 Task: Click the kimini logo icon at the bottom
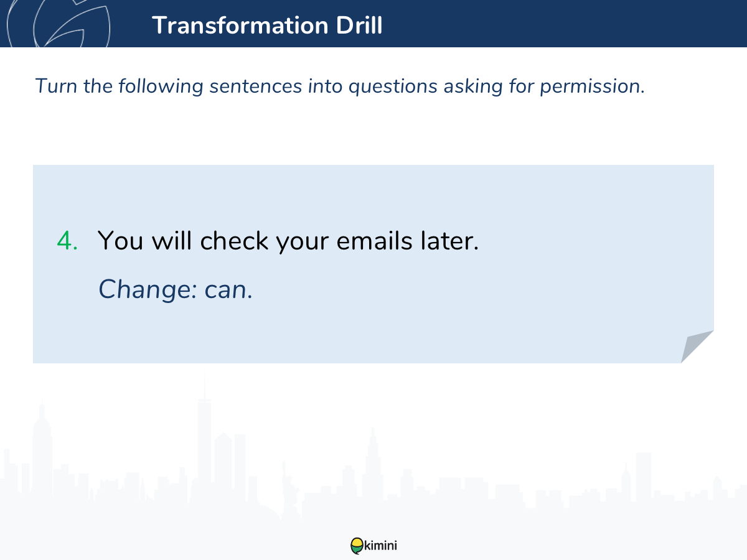pyautogui.click(x=357, y=546)
